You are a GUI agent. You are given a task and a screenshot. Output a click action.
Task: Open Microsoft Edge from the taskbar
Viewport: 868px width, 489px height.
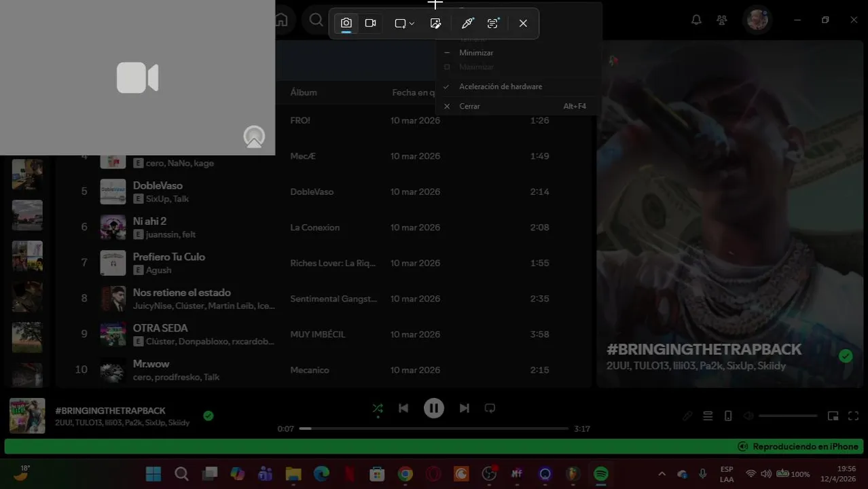coord(321,473)
